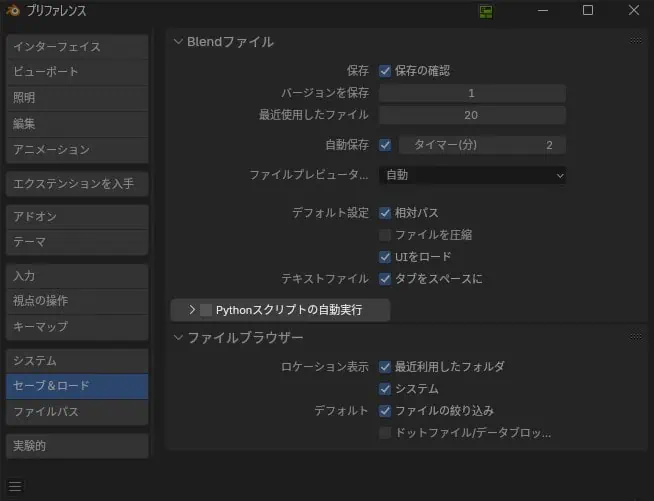Open ビューポート preferences tab
654x501 pixels.
click(x=77, y=72)
